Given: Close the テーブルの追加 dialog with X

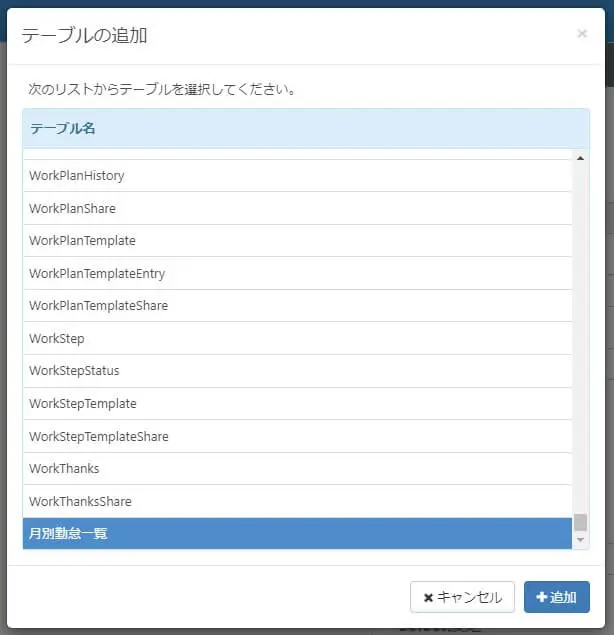Looking at the screenshot, I should click(x=582, y=34).
